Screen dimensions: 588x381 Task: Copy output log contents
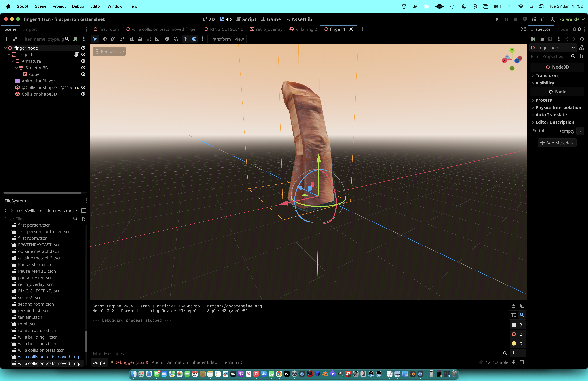point(522,306)
